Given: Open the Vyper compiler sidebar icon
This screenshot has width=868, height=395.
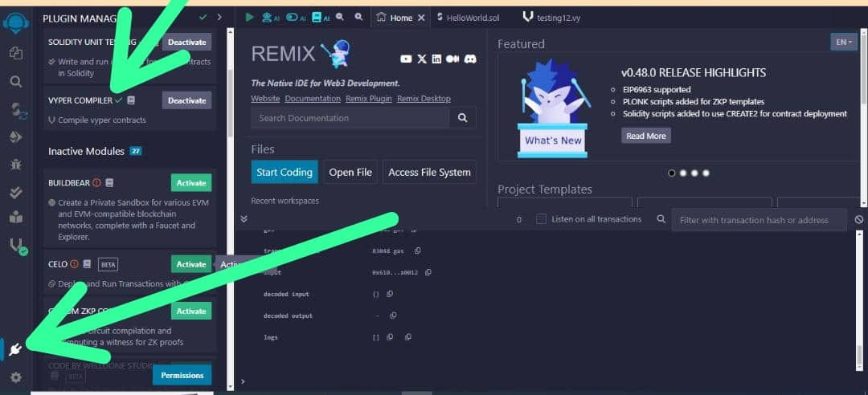Looking at the screenshot, I should 17,246.
